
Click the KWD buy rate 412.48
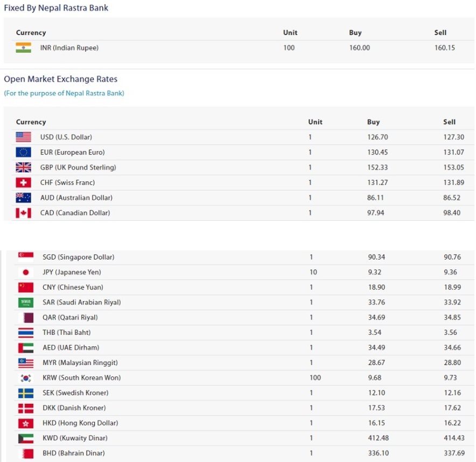click(379, 438)
